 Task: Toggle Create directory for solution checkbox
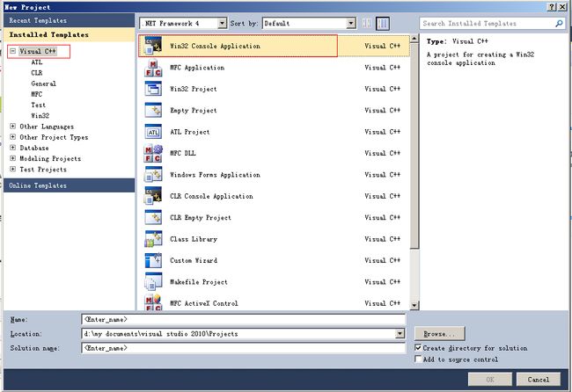point(418,348)
